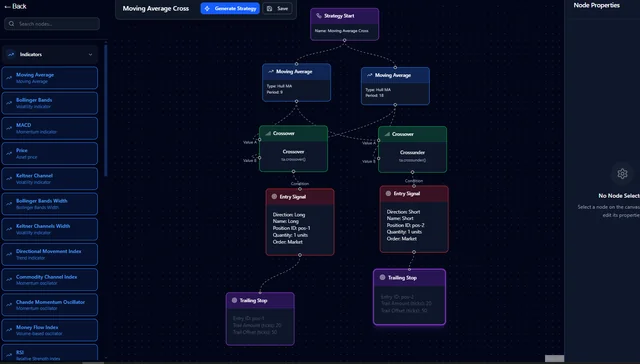Click Value B port of Crossover node
This screenshot has height=364, width=640.
pos(260,158)
